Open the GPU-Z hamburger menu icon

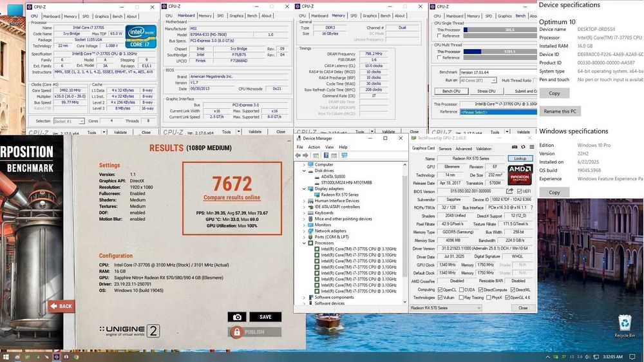[x=531, y=147]
